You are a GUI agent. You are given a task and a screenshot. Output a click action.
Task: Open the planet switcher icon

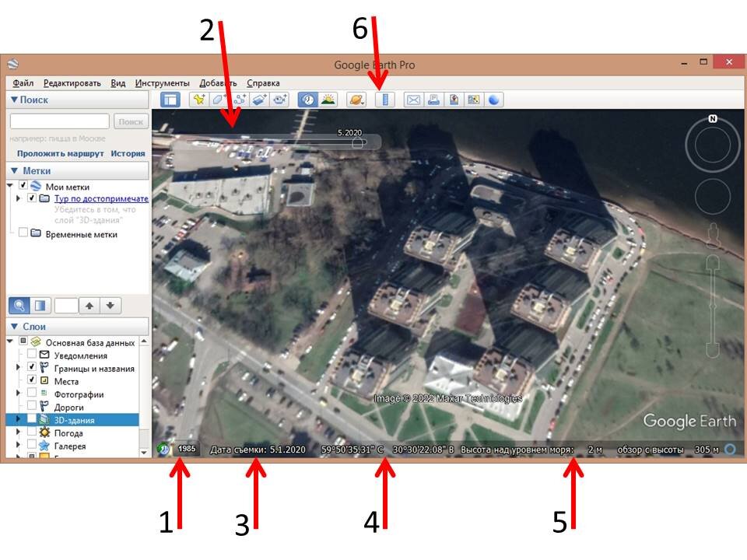(356, 100)
